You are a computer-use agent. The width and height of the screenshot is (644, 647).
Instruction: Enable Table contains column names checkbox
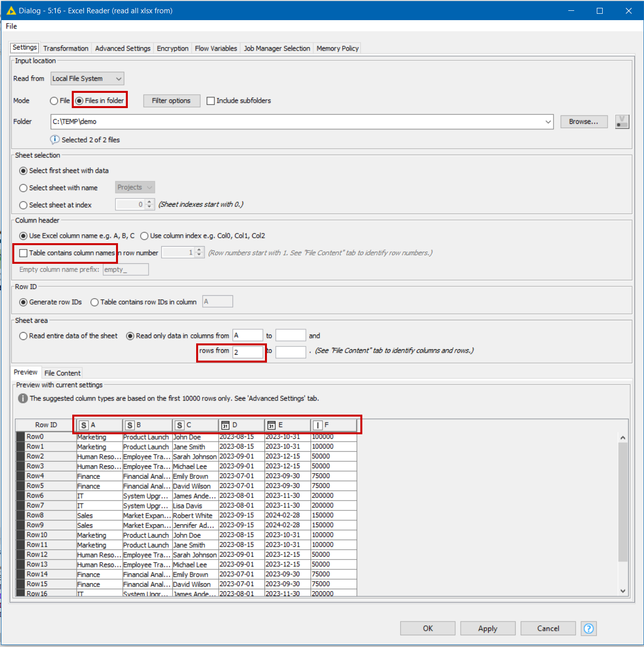click(x=24, y=253)
